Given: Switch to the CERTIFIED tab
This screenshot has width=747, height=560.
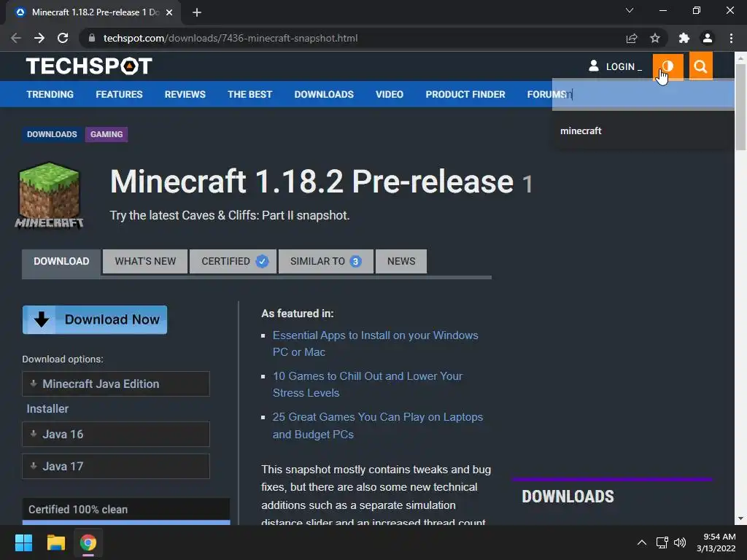Looking at the screenshot, I should tap(233, 262).
